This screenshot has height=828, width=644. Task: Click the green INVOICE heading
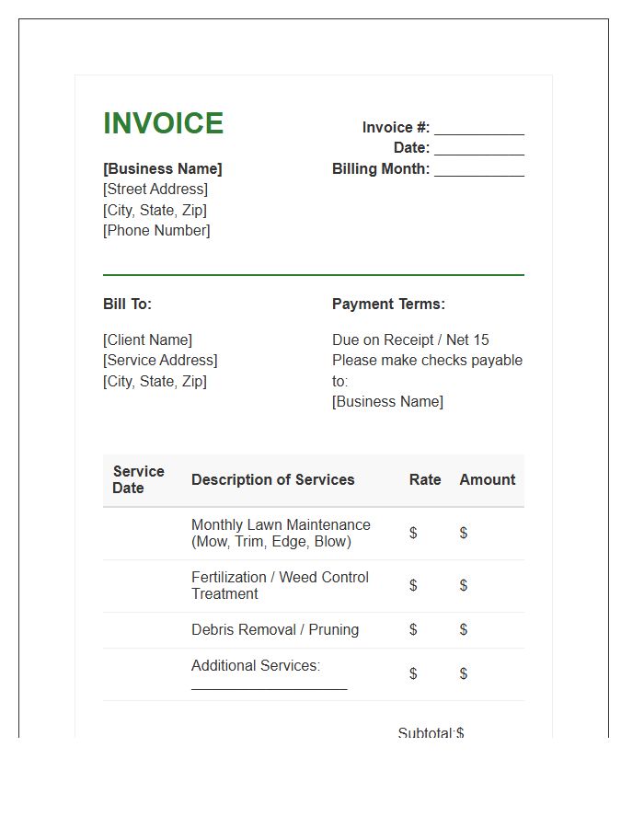(x=163, y=123)
